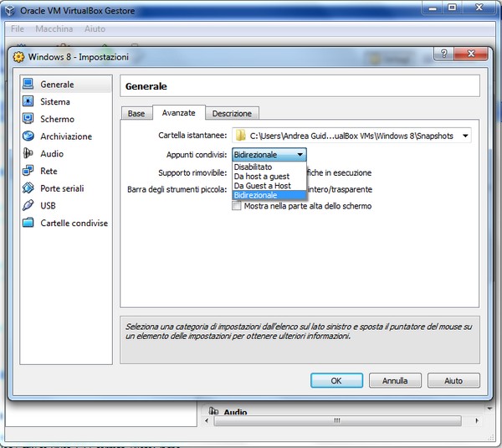
Task: Switch to the Base tab
Action: click(136, 113)
